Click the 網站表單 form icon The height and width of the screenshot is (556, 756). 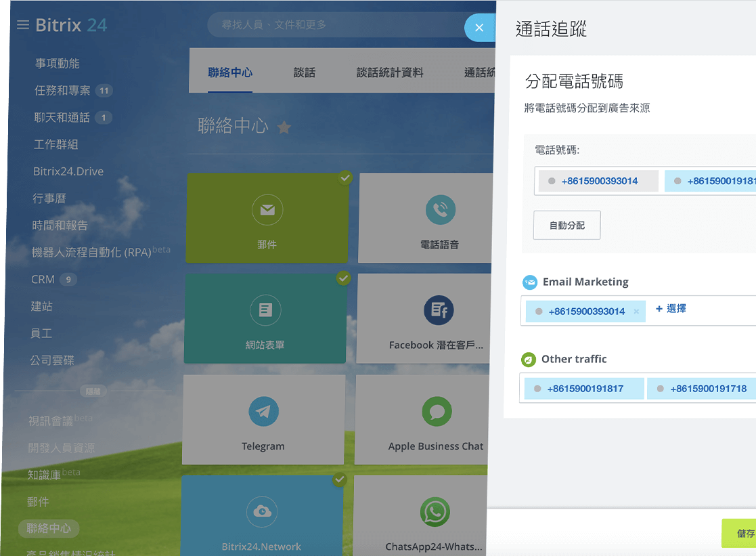[x=265, y=310]
